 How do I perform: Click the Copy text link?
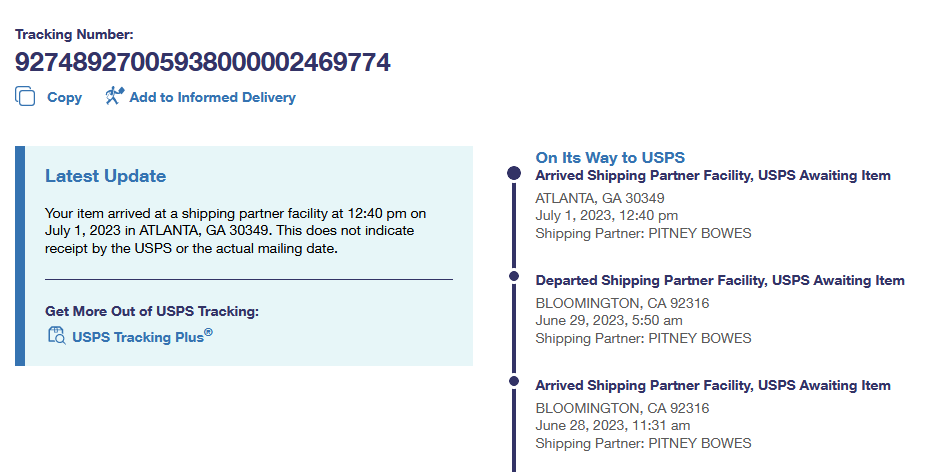(64, 98)
